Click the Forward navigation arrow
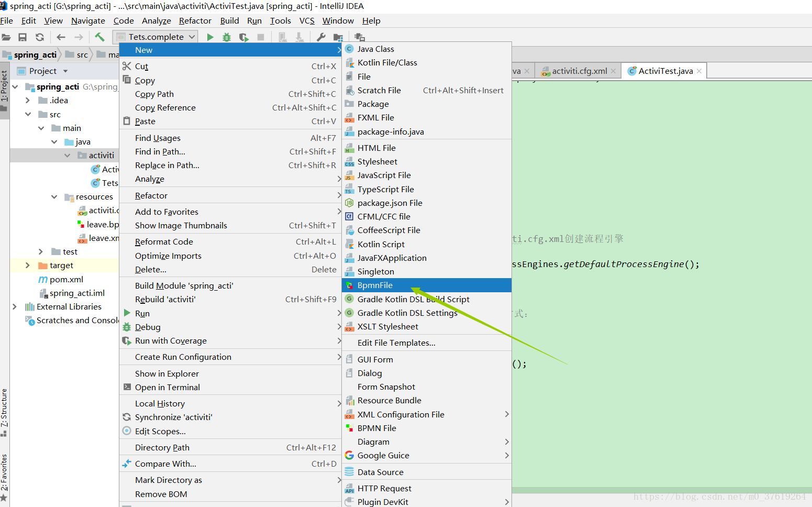 [79, 37]
